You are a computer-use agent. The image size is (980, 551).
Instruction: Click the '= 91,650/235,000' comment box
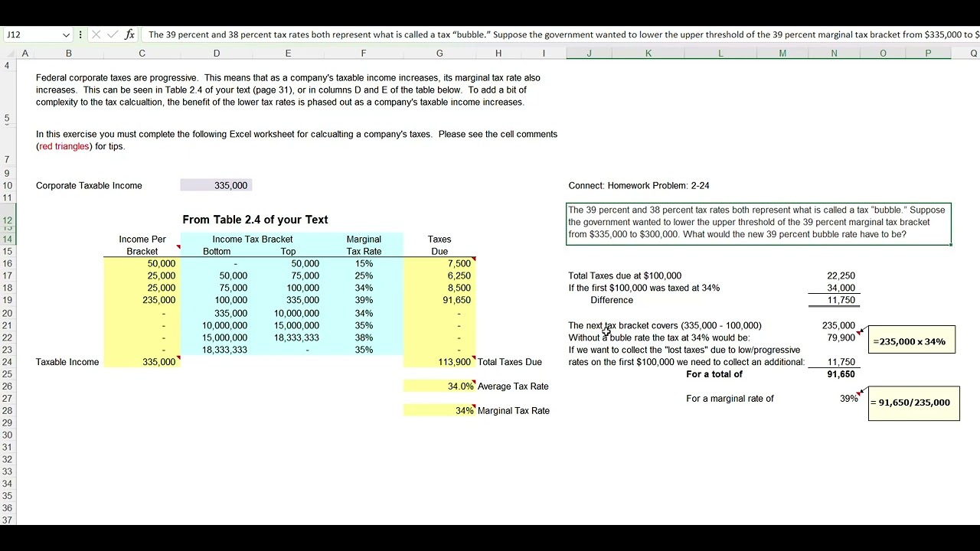(x=914, y=403)
